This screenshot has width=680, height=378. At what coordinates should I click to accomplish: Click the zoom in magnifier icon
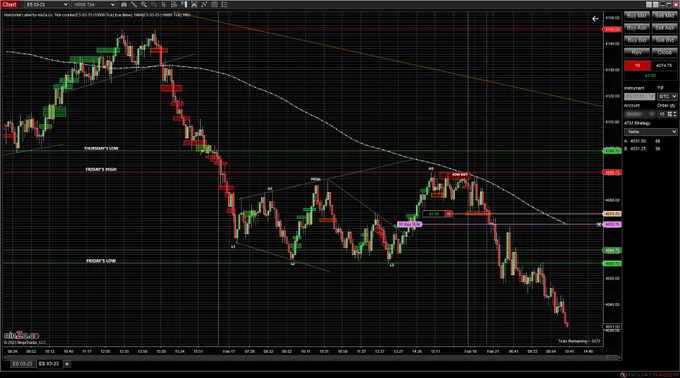point(144,4)
